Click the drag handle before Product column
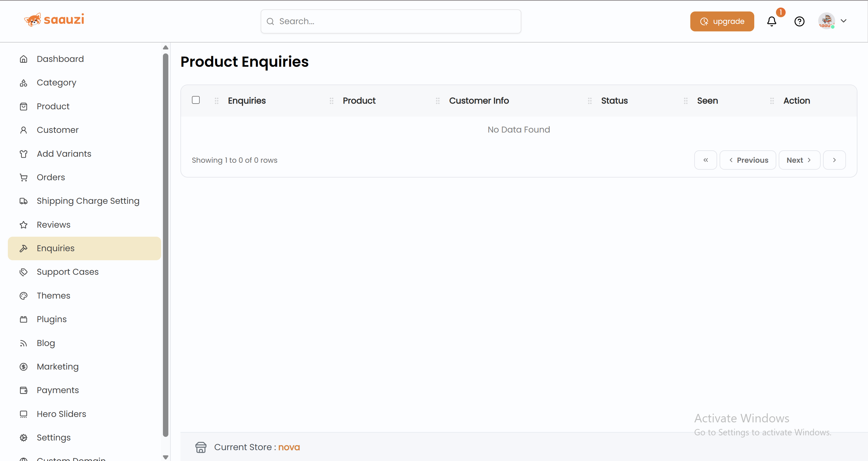The height and width of the screenshot is (461, 868). click(x=332, y=101)
